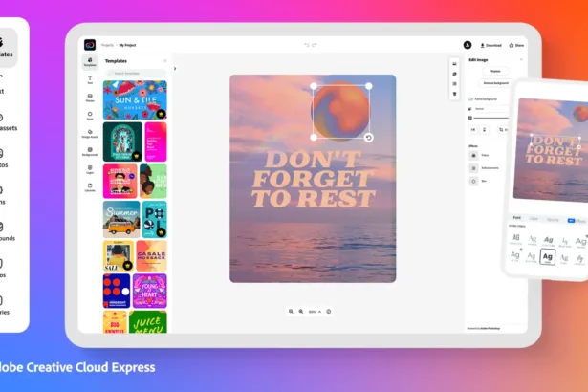Click the delete trash icon in floating toolbar
This screenshot has height=392, width=588.
pos(454,94)
